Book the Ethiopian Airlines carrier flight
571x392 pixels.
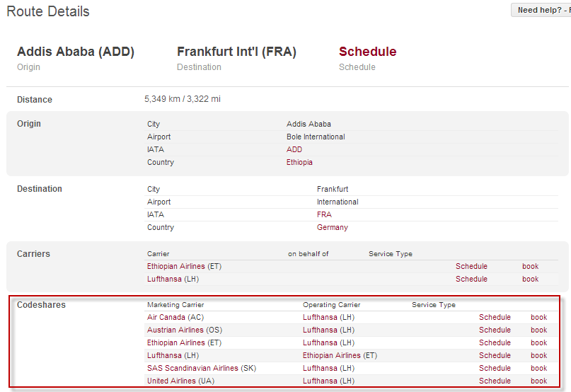530,266
